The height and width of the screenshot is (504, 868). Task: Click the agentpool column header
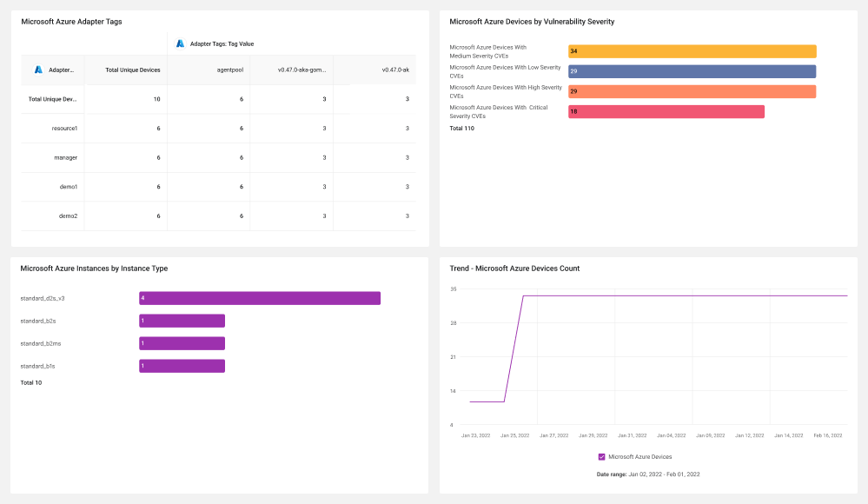pos(229,70)
